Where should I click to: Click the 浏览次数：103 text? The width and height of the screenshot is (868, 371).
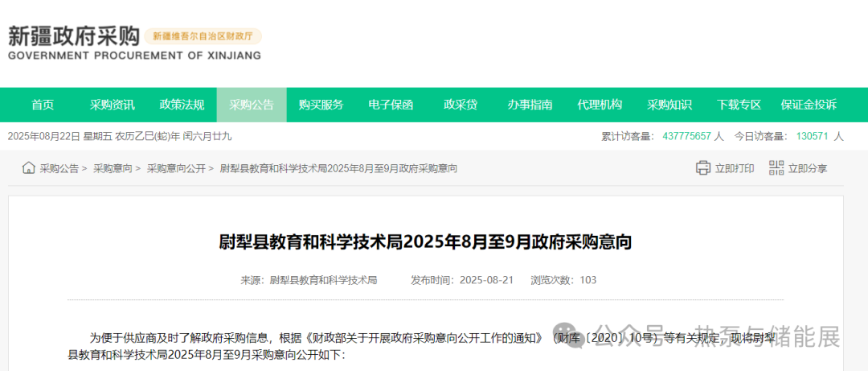point(563,280)
